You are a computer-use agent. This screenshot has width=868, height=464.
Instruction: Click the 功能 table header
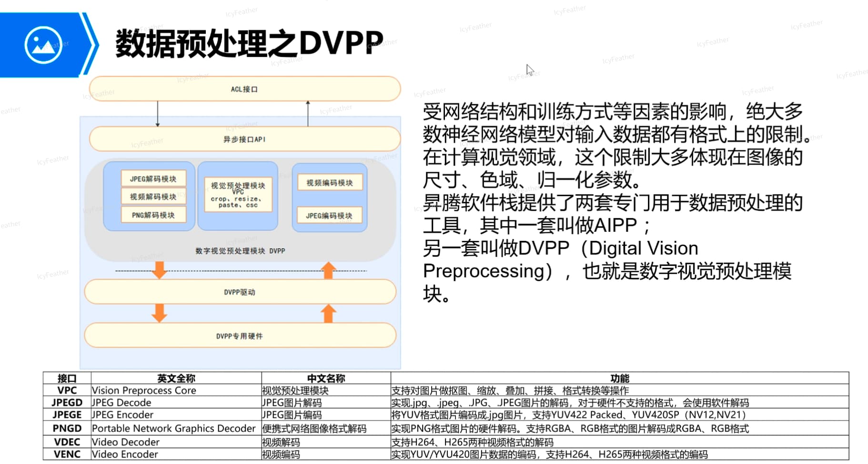[x=620, y=378]
